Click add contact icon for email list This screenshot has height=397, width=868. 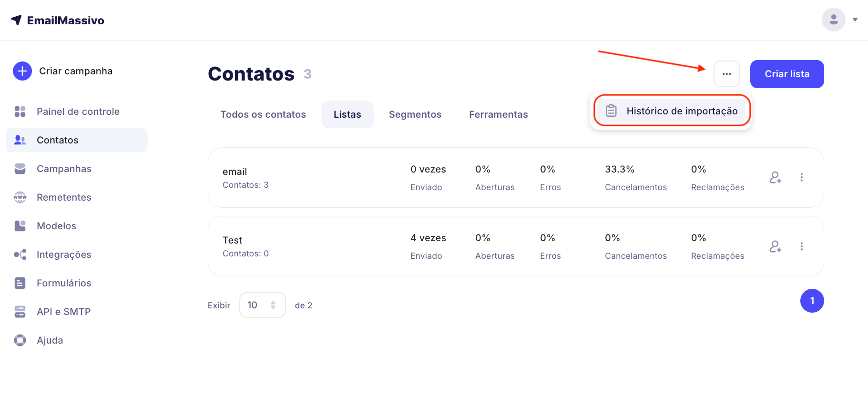pyautogui.click(x=775, y=177)
